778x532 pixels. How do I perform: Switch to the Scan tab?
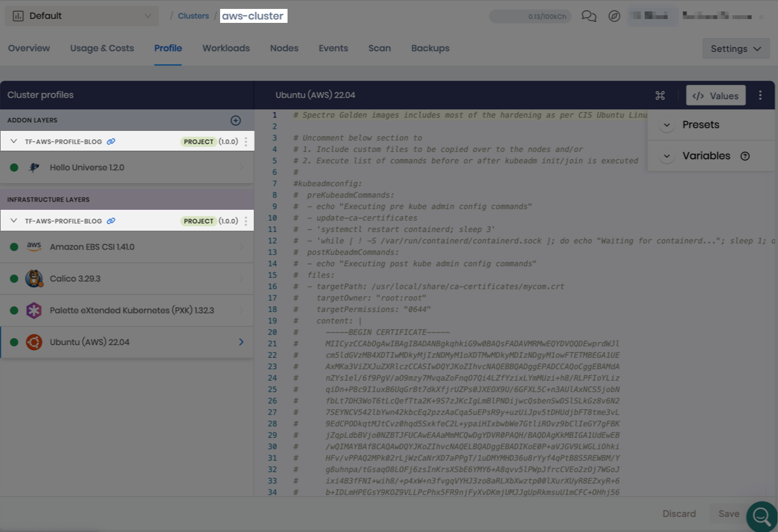[x=380, y=48]
